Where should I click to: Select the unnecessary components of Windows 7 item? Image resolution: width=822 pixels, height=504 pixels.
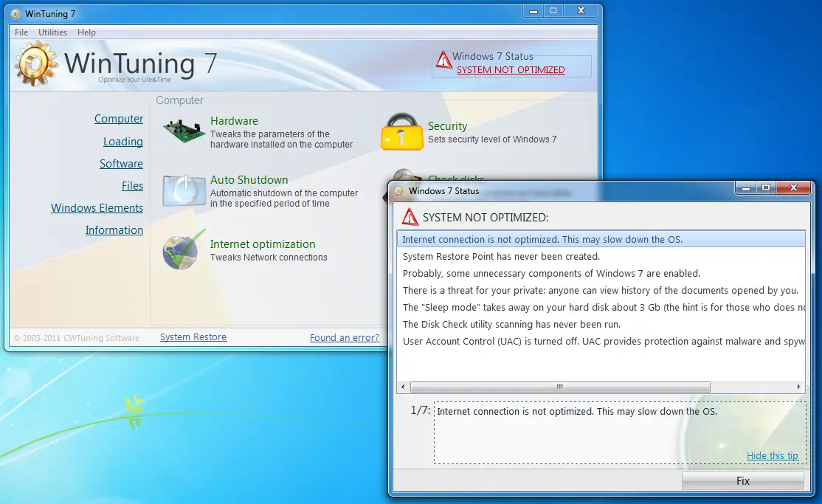click(x=601, y=273)
